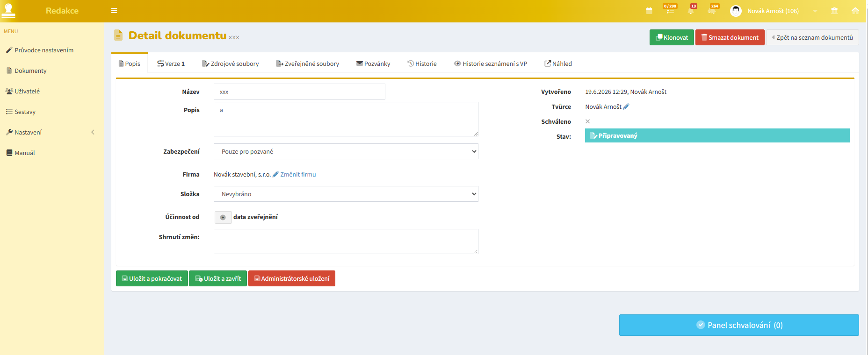Screen dimensions: 868x355
Task: Click the Název input field
Action: click(x=299, y=92)
